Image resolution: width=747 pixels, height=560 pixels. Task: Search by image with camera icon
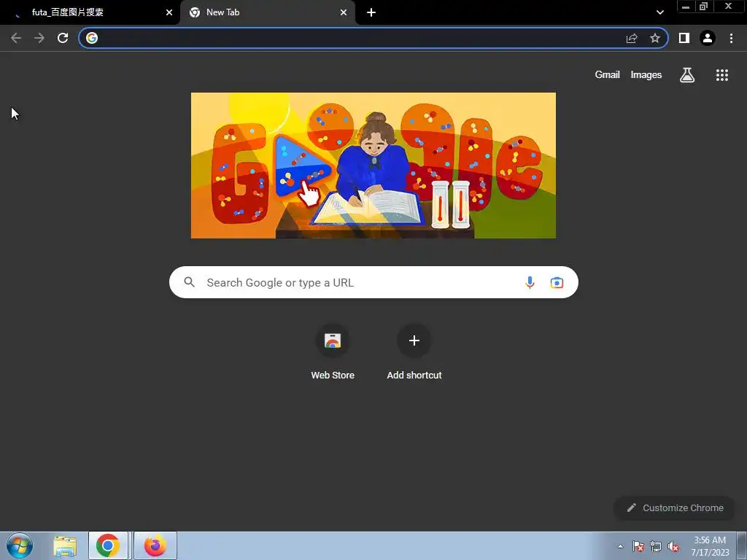click(557, 282)
